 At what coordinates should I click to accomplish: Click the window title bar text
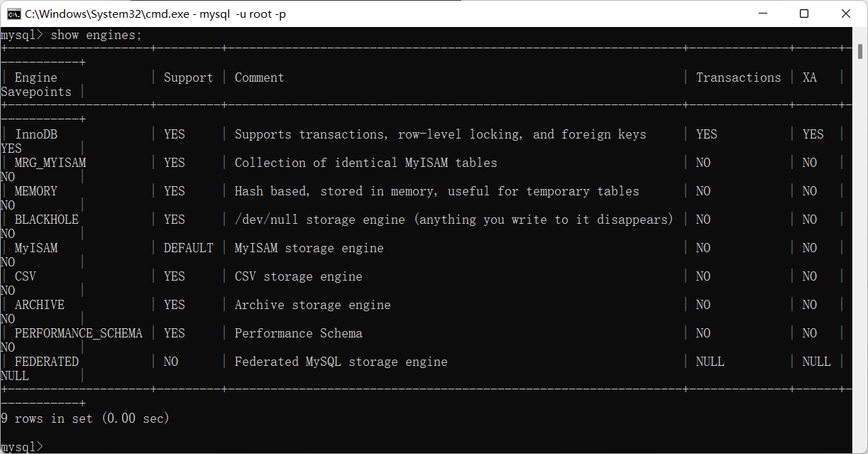(155, 13)
